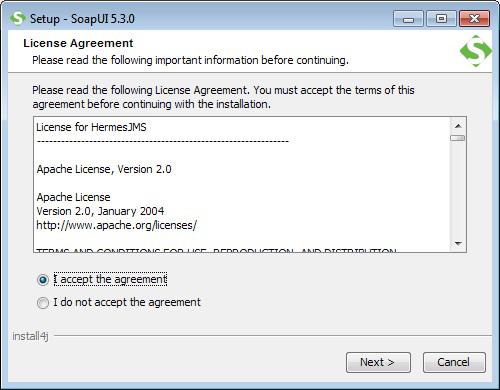
Task: Click the "Setup - SoapUI 5.3.0" title text
Action: (82, 18)
